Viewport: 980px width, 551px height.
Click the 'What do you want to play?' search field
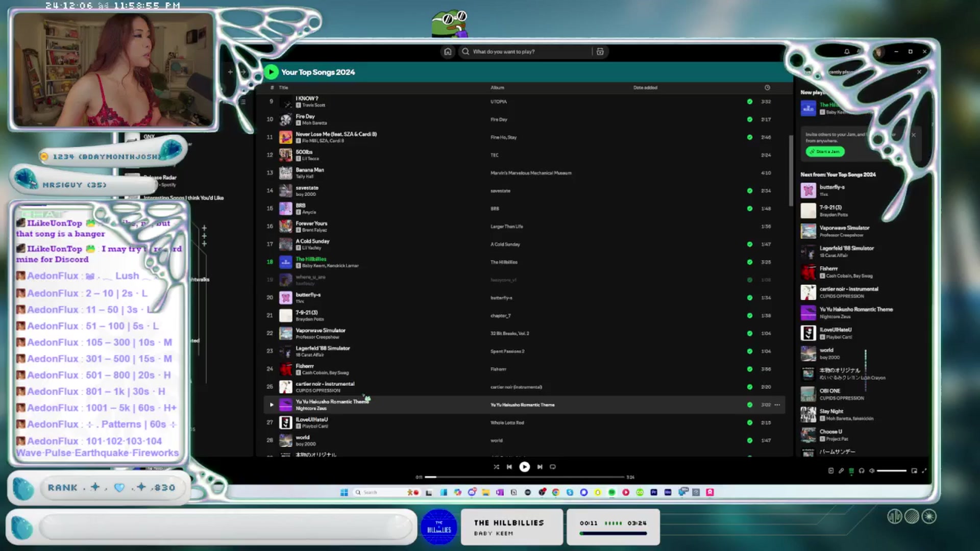(x=526, y=52)
